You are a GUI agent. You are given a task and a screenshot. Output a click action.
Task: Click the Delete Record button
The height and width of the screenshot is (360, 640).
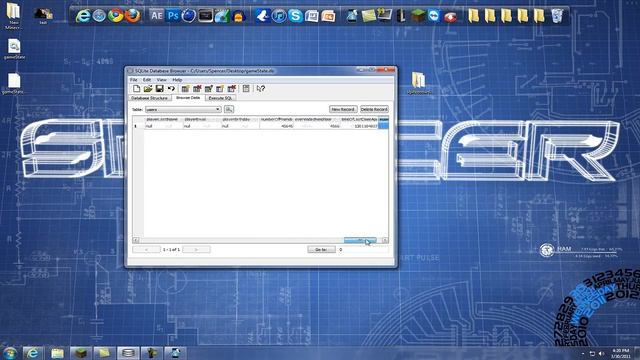coord(374,109)
